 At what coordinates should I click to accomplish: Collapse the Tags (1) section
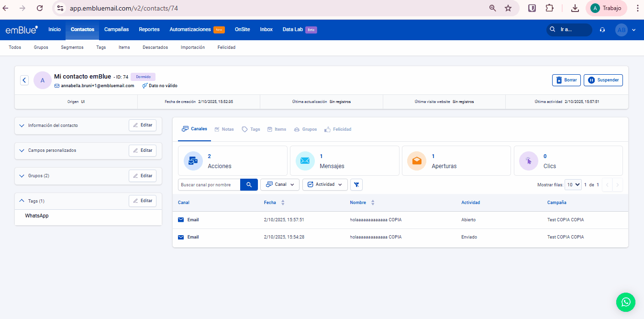point(22,201)
